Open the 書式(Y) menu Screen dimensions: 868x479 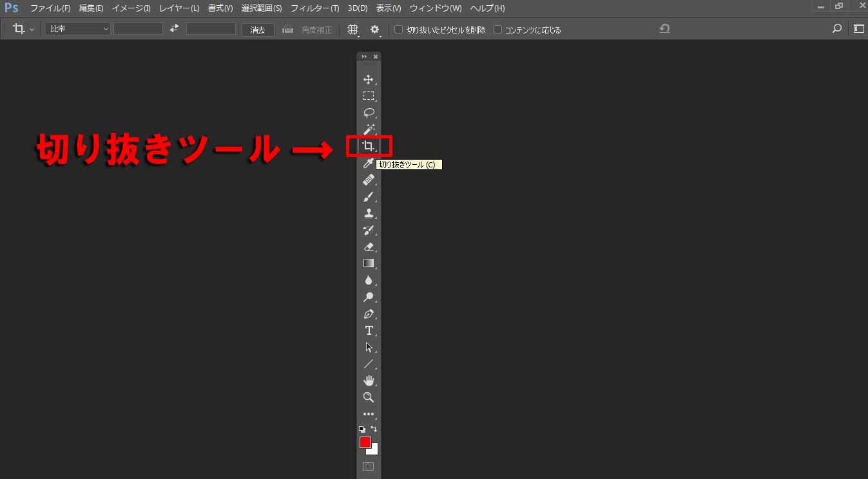pyautogui.click(x=220, y=8)
